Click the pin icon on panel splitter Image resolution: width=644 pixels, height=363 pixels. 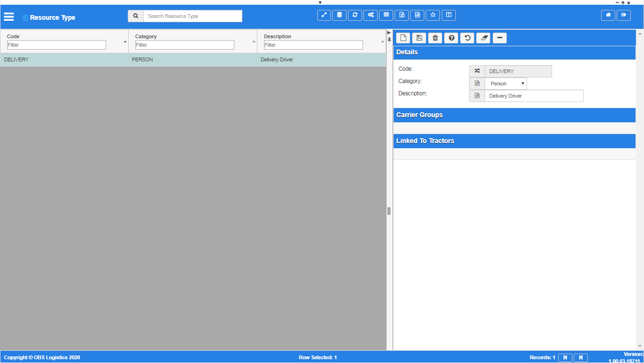click(389, 39)
